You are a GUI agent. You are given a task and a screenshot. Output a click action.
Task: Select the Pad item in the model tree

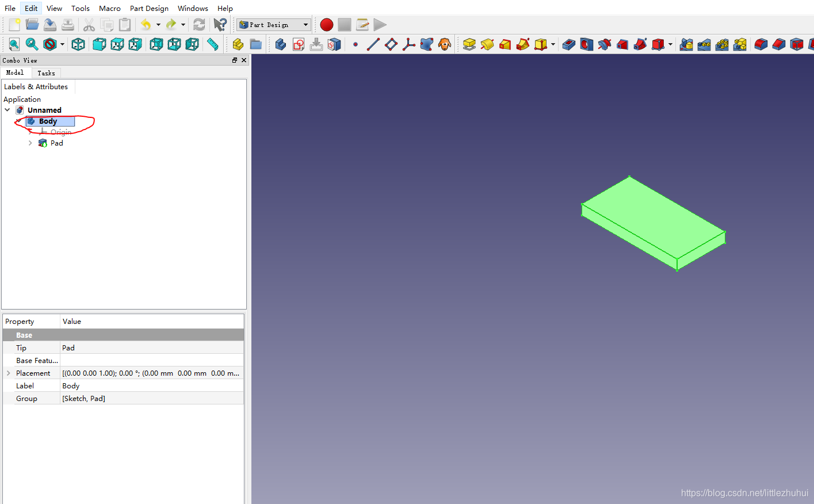56,143
